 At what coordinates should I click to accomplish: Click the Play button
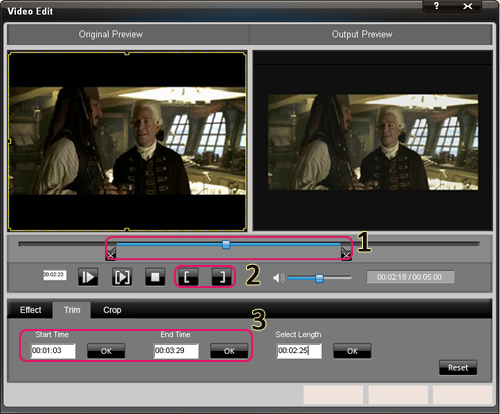coord(88,277)
